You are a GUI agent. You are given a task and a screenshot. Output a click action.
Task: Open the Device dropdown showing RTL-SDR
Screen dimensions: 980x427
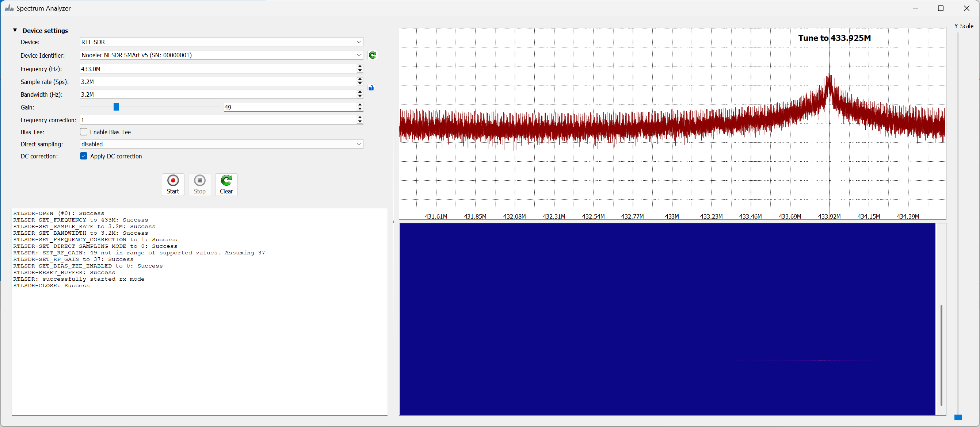point(221,42)
